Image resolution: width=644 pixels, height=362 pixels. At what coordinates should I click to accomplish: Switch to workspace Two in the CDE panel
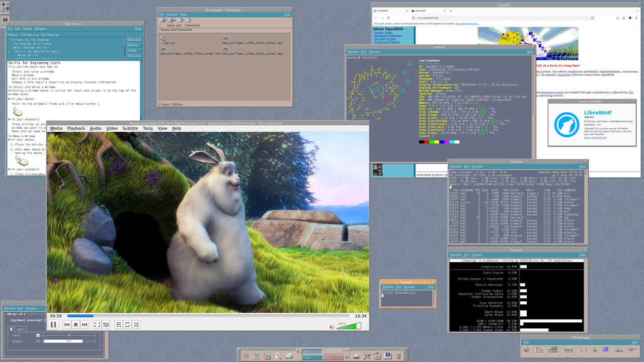click(333, 352)
